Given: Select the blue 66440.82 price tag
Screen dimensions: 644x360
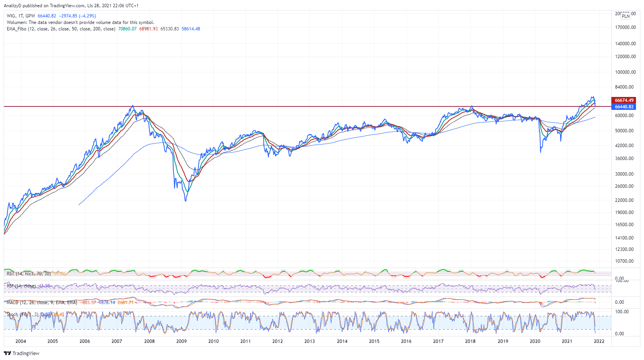Looking at the screenshot, I should point(624,107).
